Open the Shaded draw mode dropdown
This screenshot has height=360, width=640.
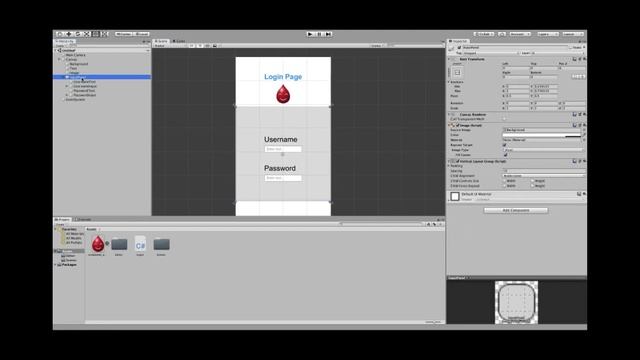[169, 46]
